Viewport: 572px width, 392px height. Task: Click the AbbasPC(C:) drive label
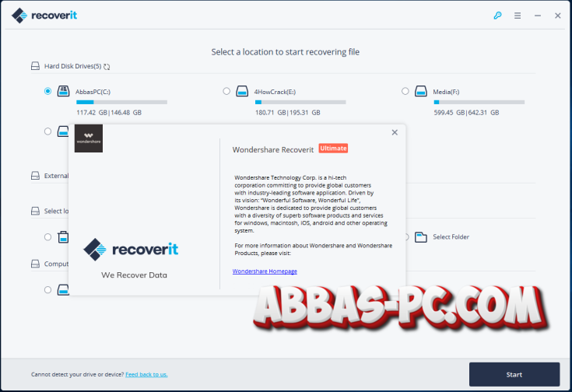93,92
